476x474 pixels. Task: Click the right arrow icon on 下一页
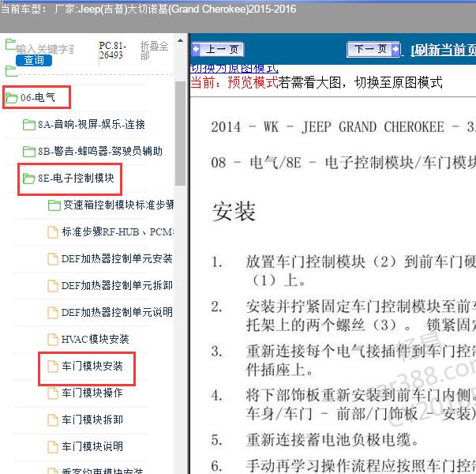click(x=395, y=49)
